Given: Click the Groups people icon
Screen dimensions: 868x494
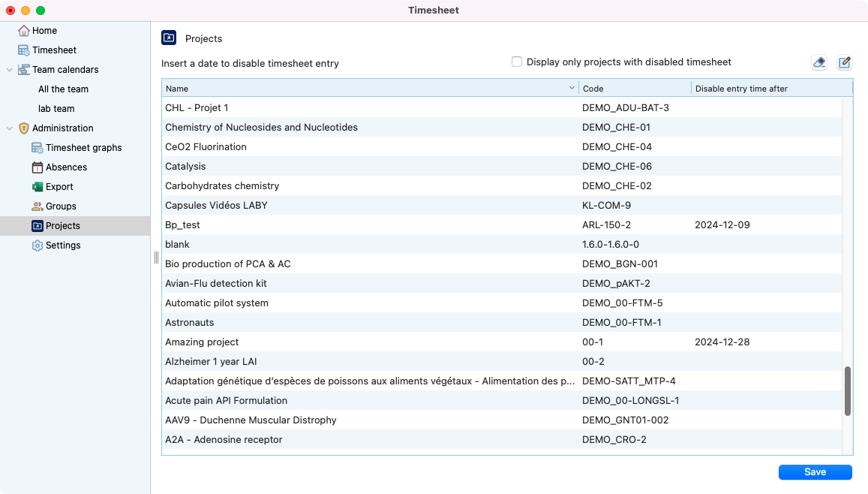Looking at the screenshot, I should (x=37, y=206).
